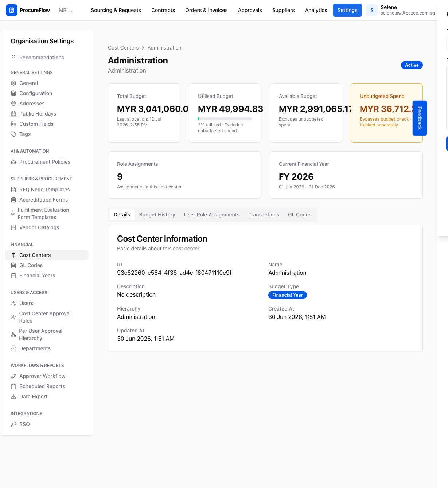The height and width of the screenshot is (488, 448).
Task: Click the General gear icon
Action: click(x=13, y=83)
